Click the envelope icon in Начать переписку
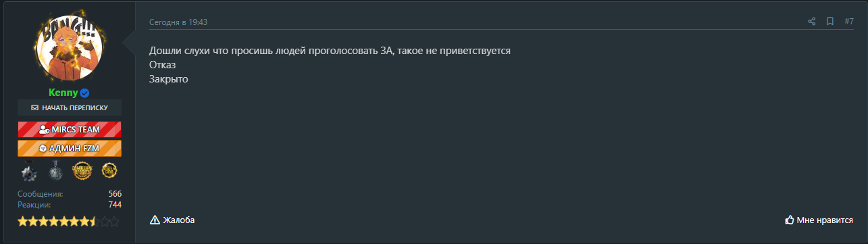Screen dimensions: 868x244 [35, 107]
